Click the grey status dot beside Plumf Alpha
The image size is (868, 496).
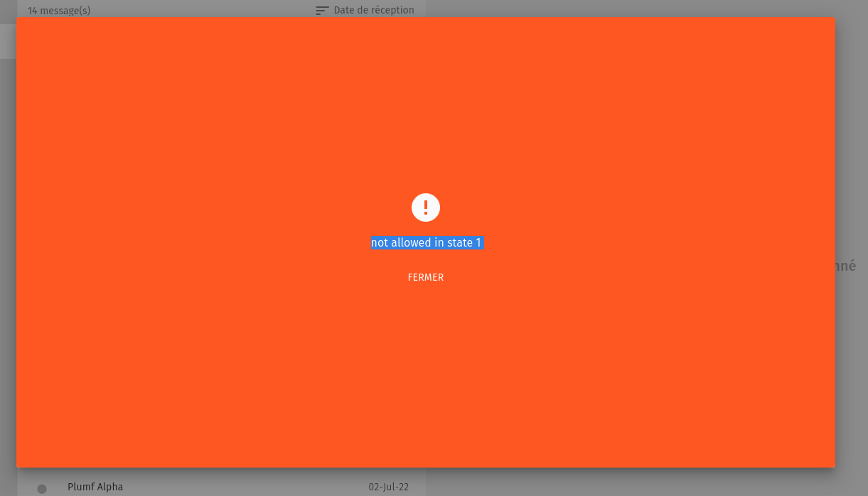(42, 489)
